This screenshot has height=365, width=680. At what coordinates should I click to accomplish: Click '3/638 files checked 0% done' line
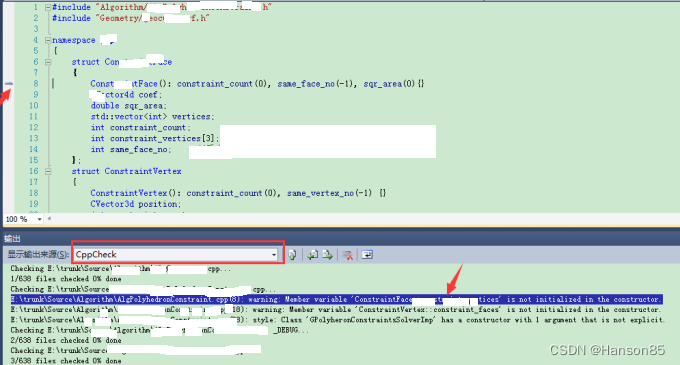point(66,361)
